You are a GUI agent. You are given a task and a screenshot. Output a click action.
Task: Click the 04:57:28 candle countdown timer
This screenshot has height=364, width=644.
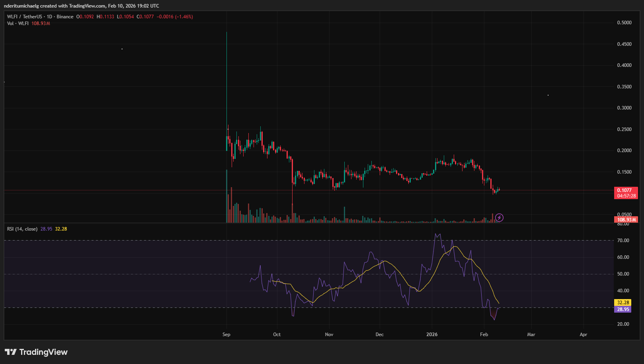tap(626, 196)
